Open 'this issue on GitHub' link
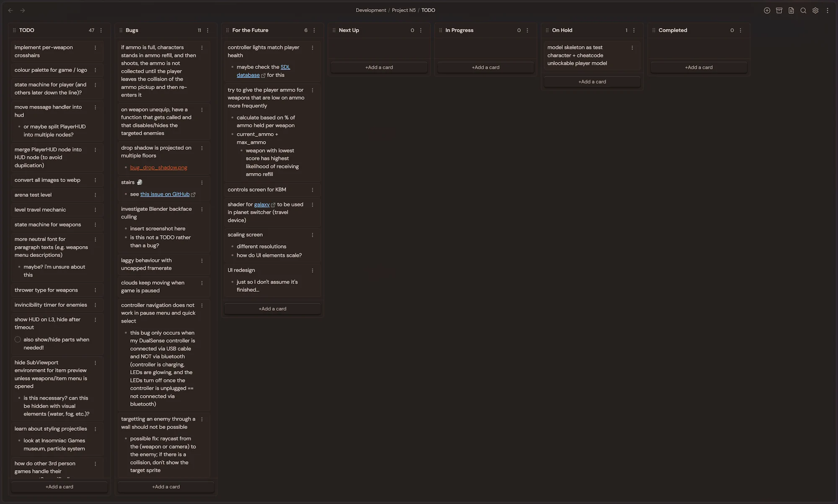The image size is (838, 504). tap(165, 194)
